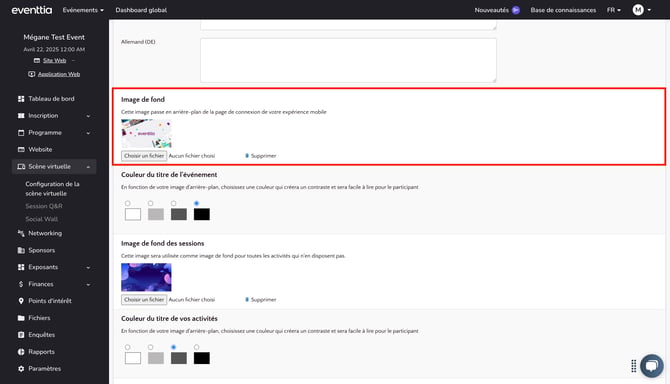Choose a file for Image de fond des sessions

point(144,300)
